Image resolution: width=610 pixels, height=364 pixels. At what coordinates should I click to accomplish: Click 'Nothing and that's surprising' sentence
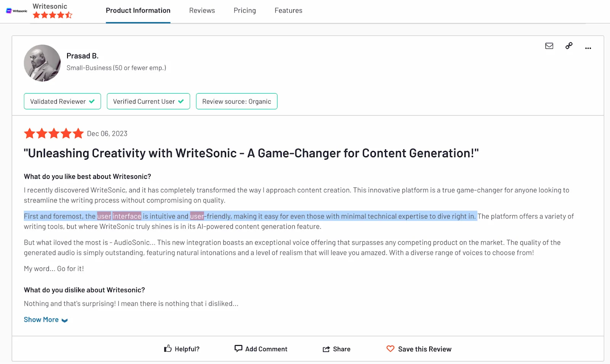[131, 304]
